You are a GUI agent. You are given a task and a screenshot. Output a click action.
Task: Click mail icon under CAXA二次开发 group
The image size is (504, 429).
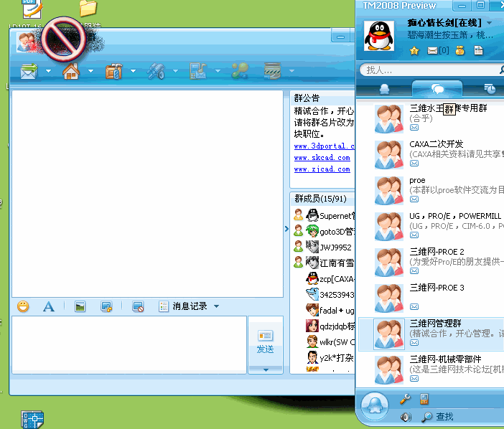point(414,164)
